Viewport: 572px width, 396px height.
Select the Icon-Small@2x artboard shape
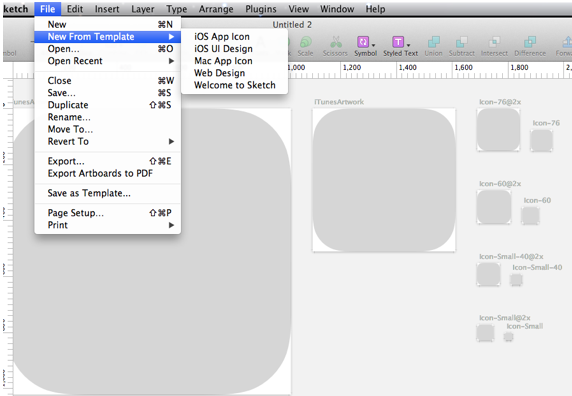point(486,333)
